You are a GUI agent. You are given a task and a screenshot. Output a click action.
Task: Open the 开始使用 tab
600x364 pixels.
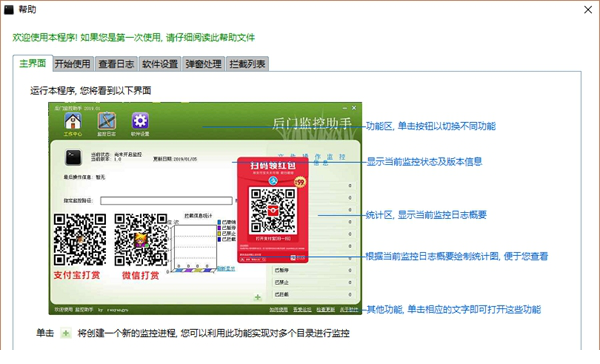pyautogui.click(x=72, y=64)
